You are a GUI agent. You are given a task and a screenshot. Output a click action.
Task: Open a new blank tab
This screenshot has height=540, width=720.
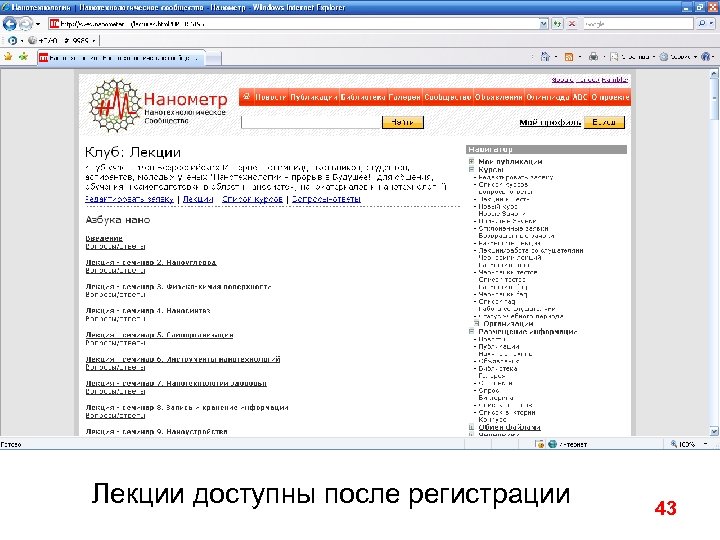[213, 58]
